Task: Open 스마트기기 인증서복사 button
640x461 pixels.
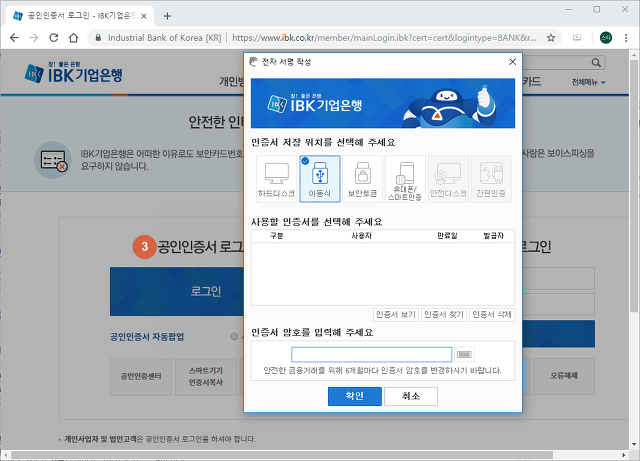Action: click(x=206, y=376)
